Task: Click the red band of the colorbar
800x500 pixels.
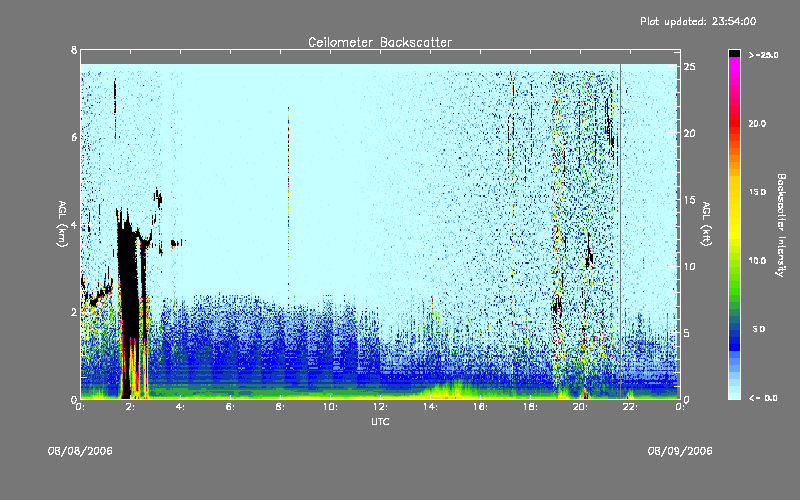Action: tap(734, 122)
